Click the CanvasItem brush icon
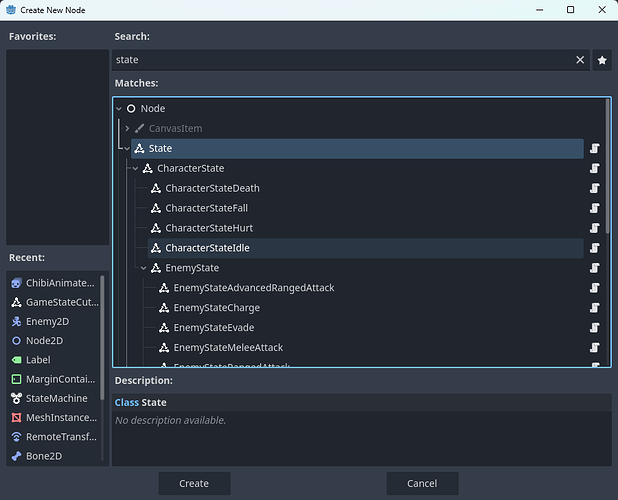The width and height of the screenshot is (618, 500). pos(139,128)
